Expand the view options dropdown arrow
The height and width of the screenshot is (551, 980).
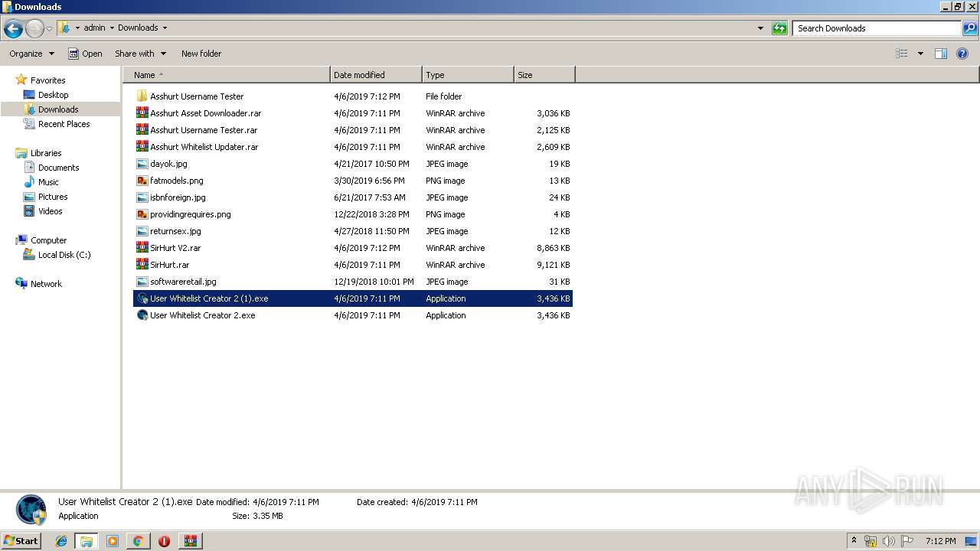(920, 54)
